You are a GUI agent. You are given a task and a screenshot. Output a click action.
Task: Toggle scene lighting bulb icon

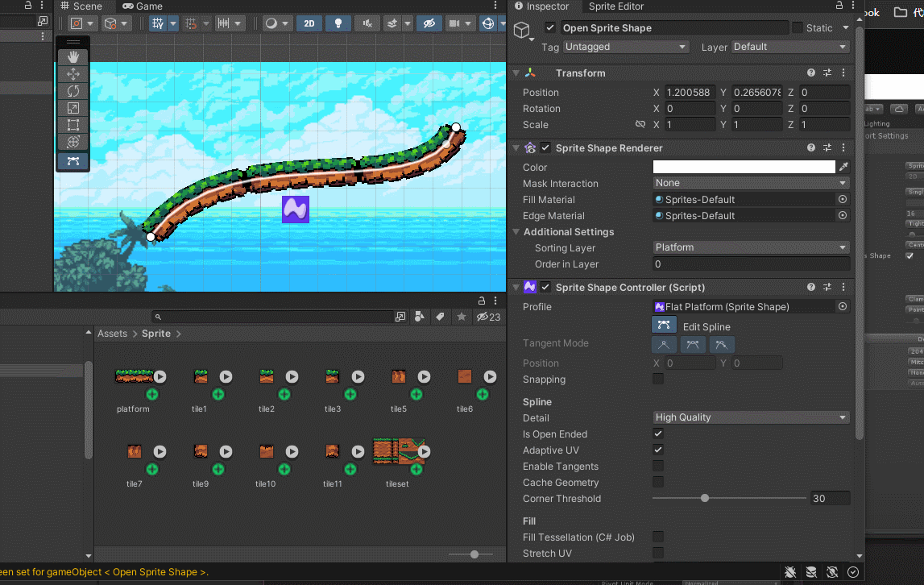[338, 23]
